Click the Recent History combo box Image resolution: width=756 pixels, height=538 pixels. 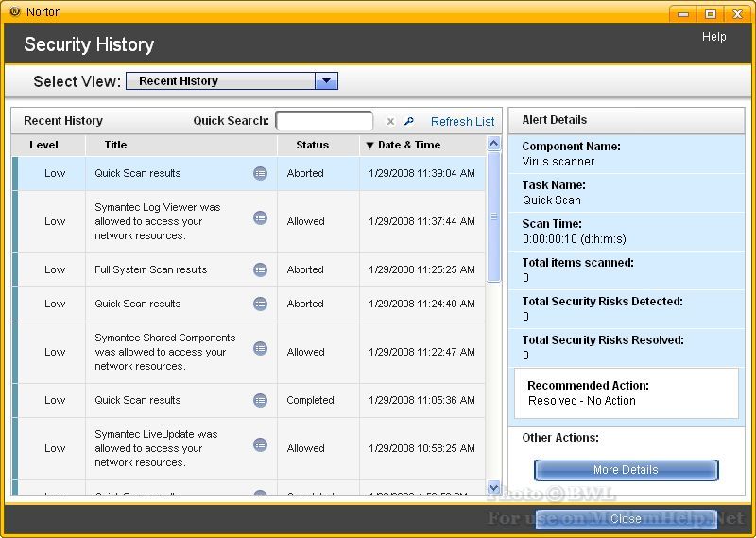click(232, 80)
